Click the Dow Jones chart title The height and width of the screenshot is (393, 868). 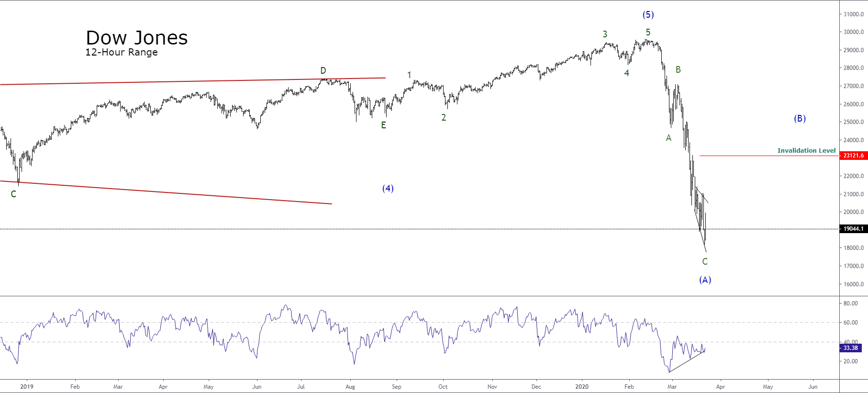click(137, 38)
